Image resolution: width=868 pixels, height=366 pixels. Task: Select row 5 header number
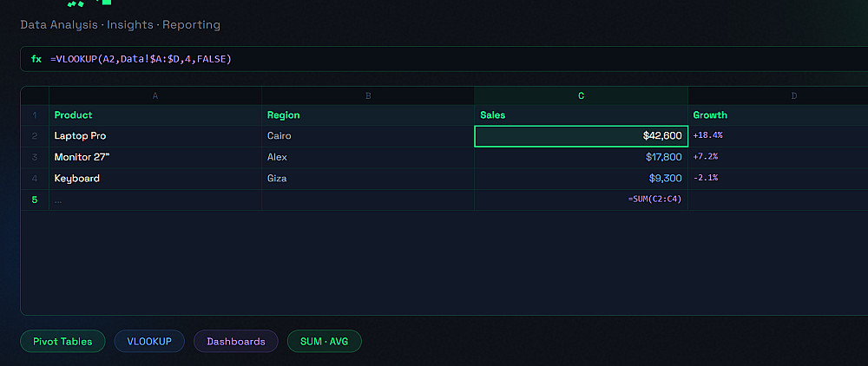point(35,199)
